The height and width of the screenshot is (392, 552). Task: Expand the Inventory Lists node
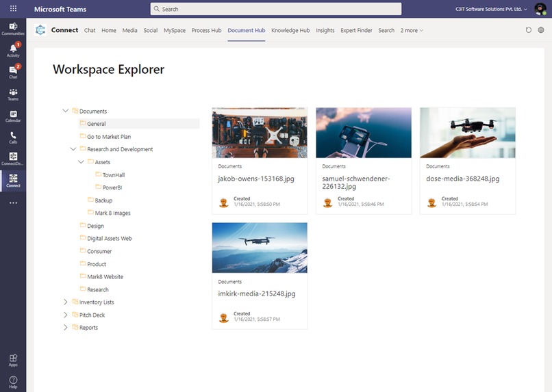click(x=65, y=302)
